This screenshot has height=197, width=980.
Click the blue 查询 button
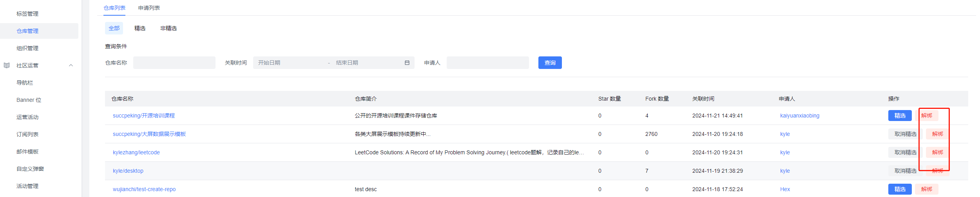550,63
